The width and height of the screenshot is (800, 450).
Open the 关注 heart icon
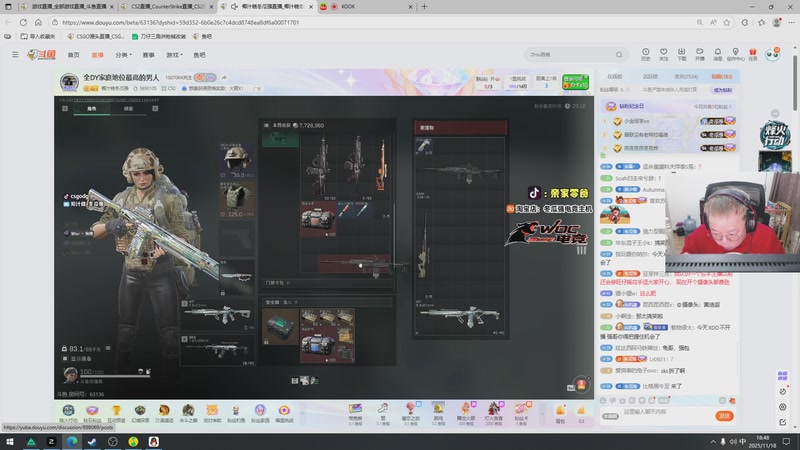[663, 55]
